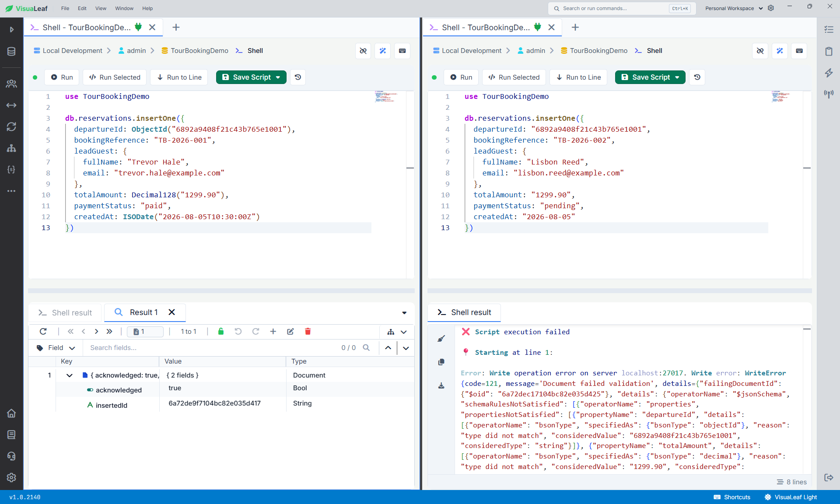This screenshot has height=504, width=840.
Task: Go to the home icon in sidebar
Action: click(11, 413)
